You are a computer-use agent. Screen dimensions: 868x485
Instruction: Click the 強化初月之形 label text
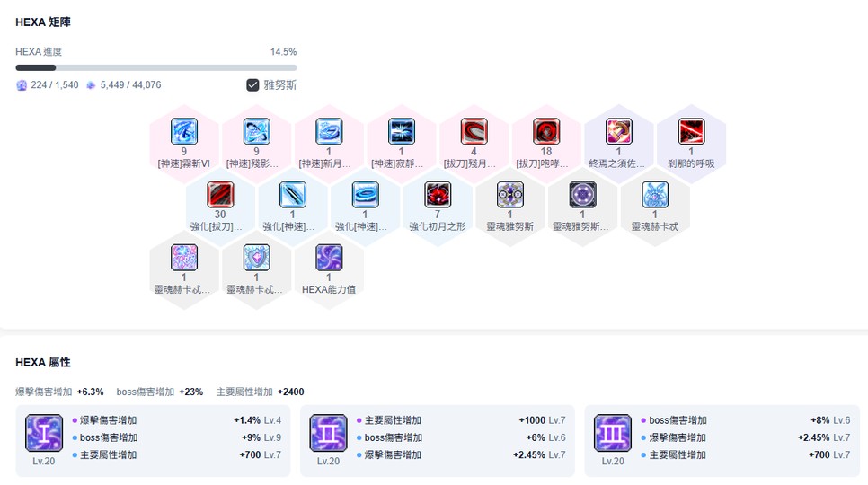pos(438,226)
